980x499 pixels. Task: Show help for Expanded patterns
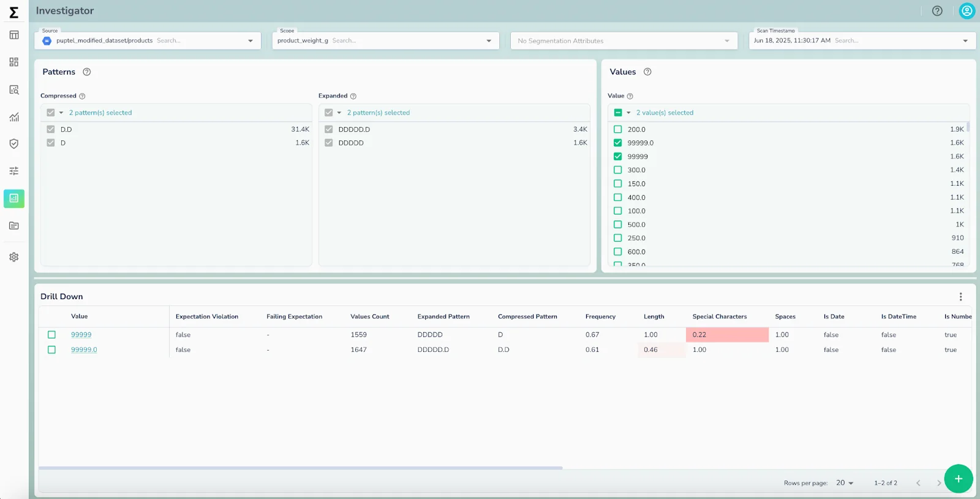353,96
